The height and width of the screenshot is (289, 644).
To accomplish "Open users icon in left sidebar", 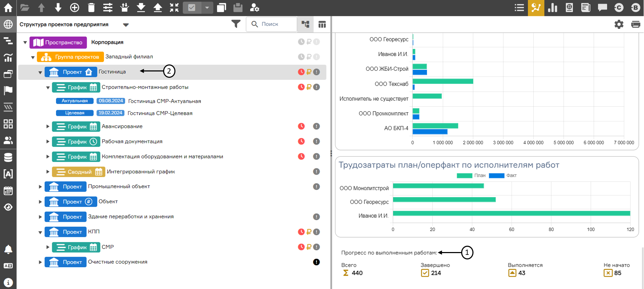I will 8,140.
